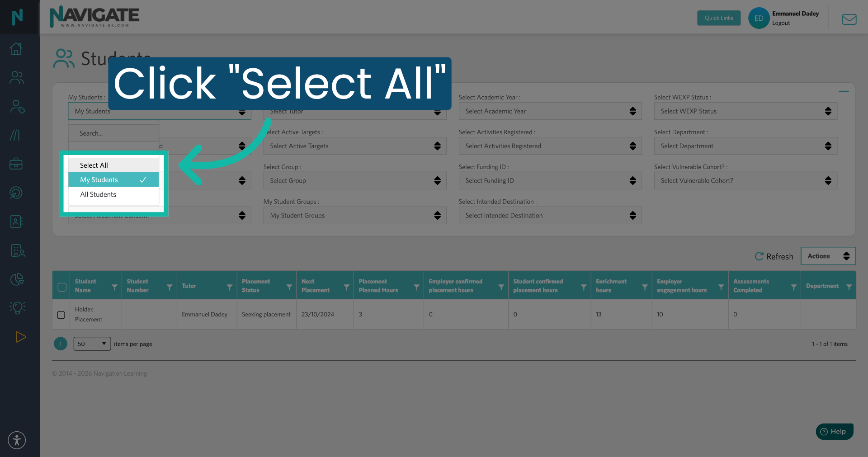
Task: Open the items per page dropdown
Action: [92, 344]
